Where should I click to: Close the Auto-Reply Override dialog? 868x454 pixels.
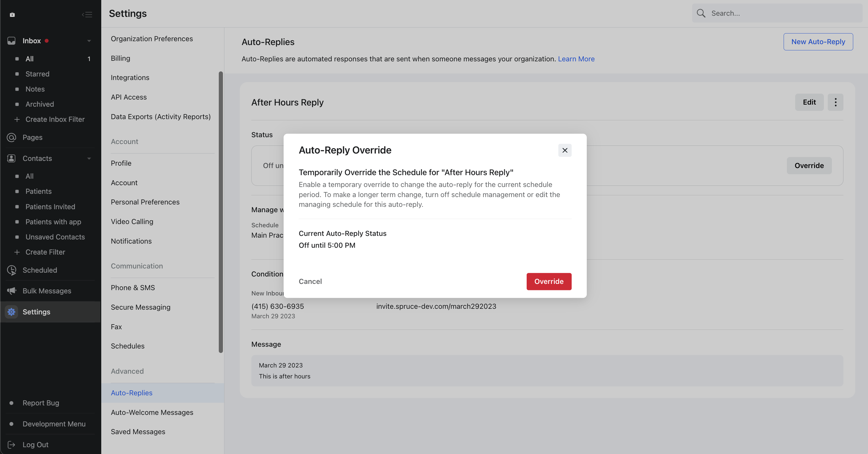click(565, 150)
